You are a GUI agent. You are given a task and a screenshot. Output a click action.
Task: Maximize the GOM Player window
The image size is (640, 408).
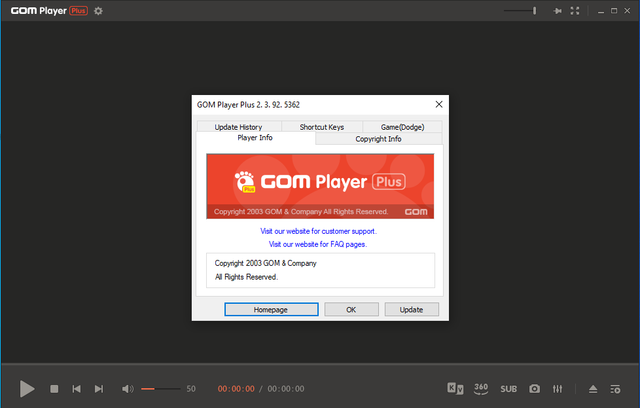(614, 11)
